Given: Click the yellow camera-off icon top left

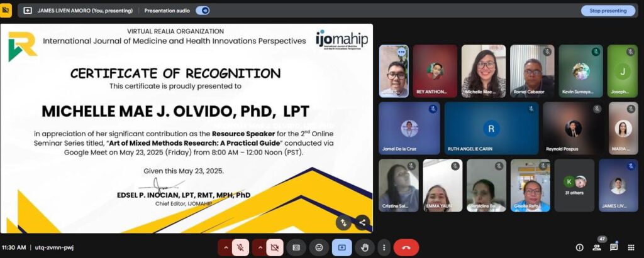Looking at the screenshot, I should point(6,10).
